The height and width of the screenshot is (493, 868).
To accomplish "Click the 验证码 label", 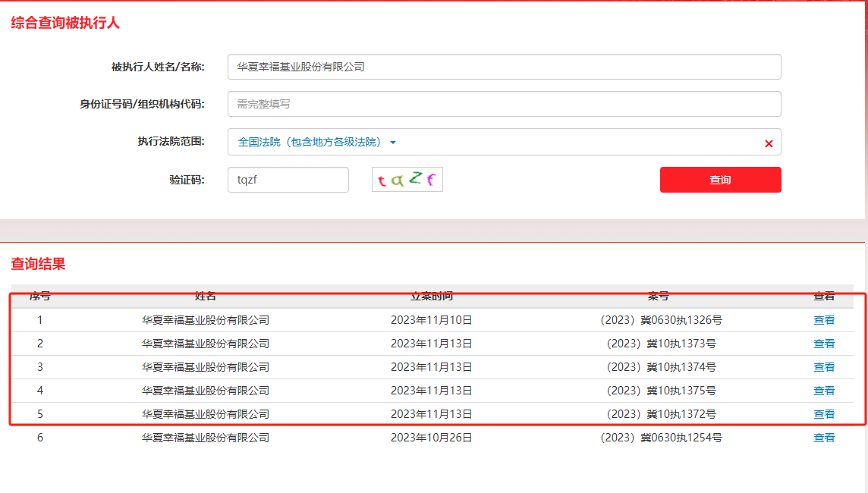I will tap(187, 180).
